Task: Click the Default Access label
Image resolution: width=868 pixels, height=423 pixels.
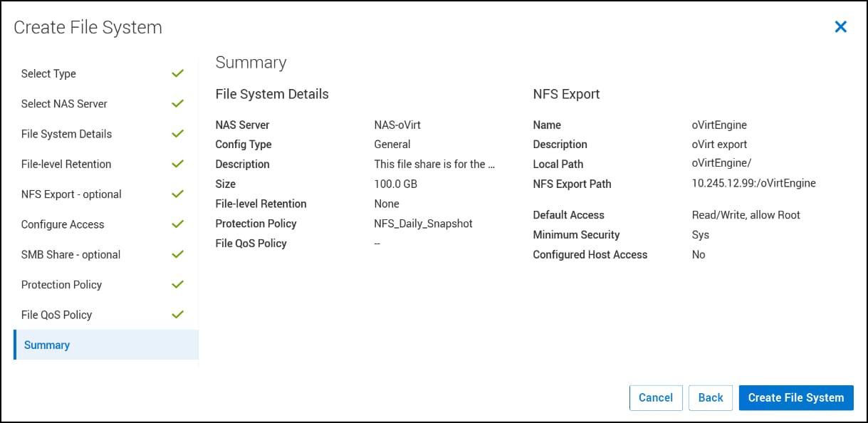Action: [x=568, y=214]
